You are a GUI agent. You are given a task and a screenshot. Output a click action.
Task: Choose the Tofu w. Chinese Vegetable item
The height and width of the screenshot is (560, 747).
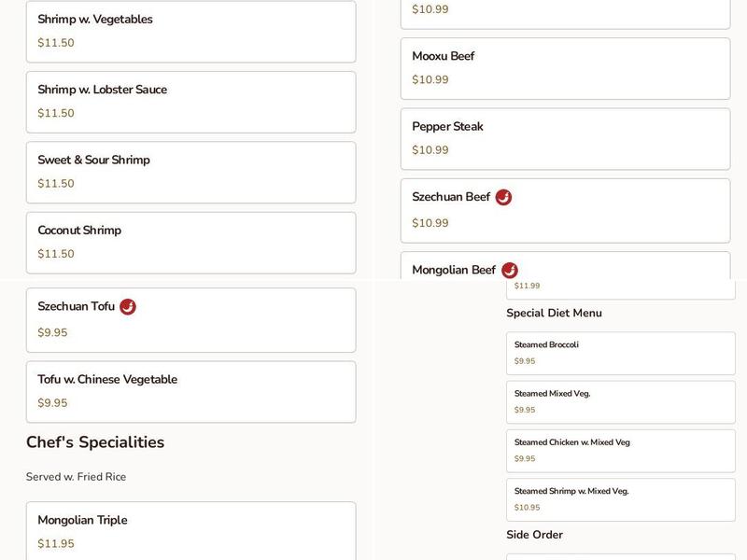pos(190,391)
